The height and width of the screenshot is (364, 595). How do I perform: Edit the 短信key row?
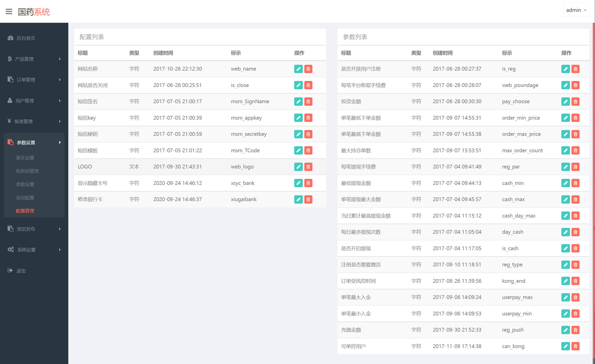coord(299,118)
